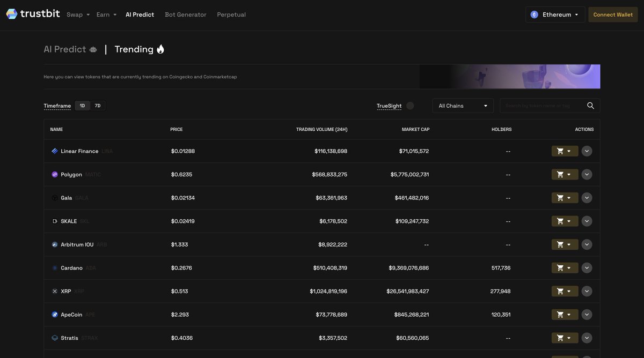
Task: Open cart menu for SKALE
Action: (x=565, y=221)
